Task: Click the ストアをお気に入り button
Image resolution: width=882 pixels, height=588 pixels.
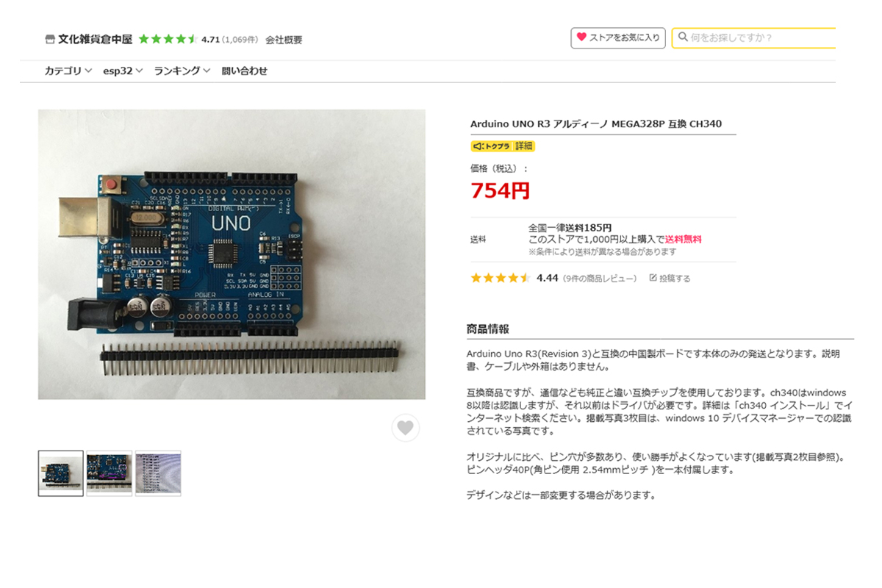Action: tap(618, 37)
